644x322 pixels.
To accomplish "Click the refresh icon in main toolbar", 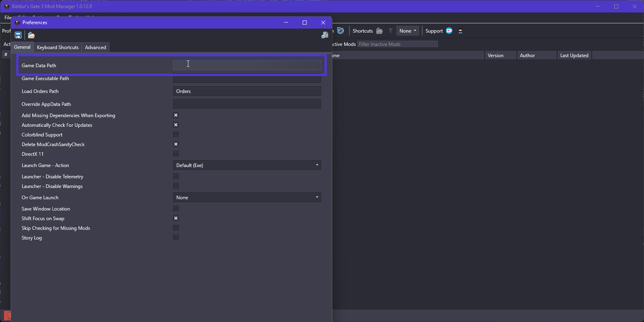I will pos(341,31).
